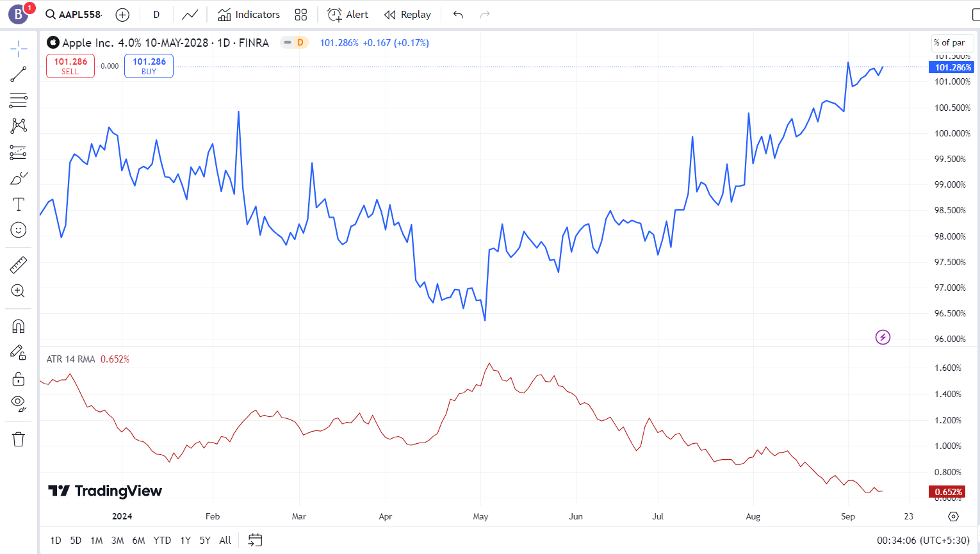Set time range to 5D
Screen dimensions: 980x554
tap(76, 541)
